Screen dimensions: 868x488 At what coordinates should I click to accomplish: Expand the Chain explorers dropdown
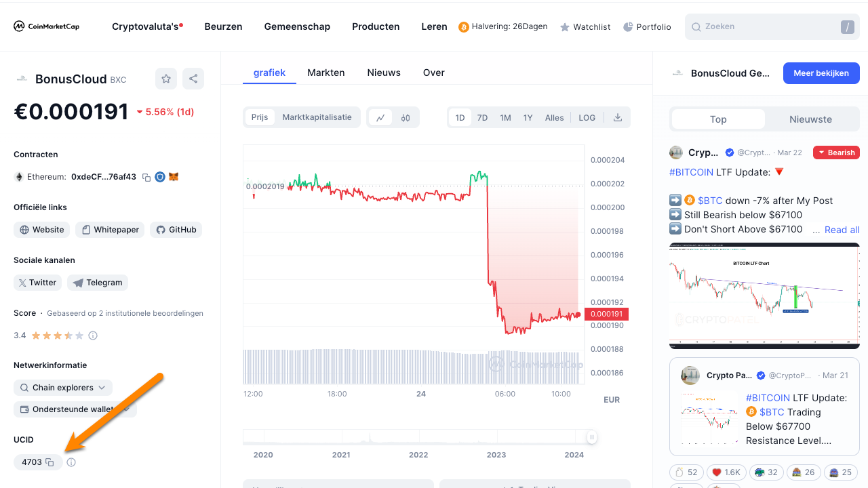pyautogui.click(x=63, y=388)
